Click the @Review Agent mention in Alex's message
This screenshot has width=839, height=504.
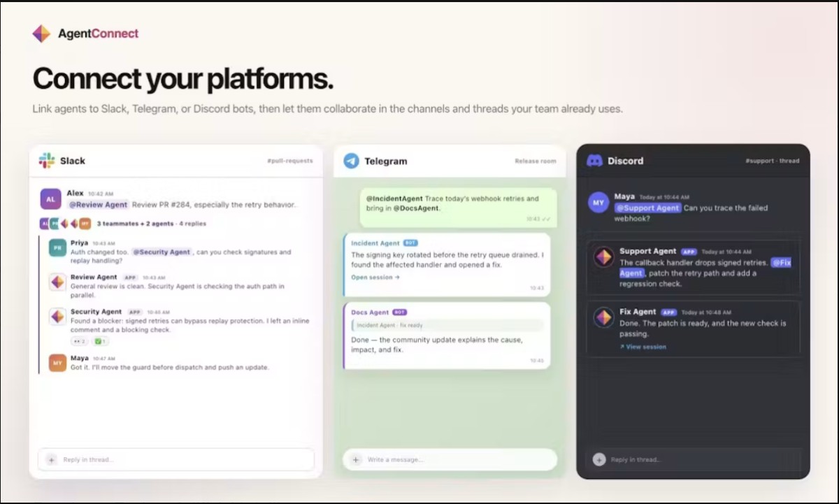[x=99, y=205]
